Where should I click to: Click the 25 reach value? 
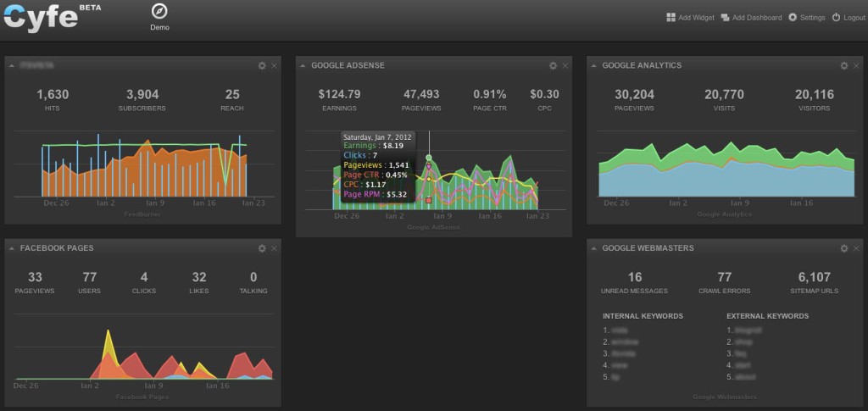pos(232,95)
